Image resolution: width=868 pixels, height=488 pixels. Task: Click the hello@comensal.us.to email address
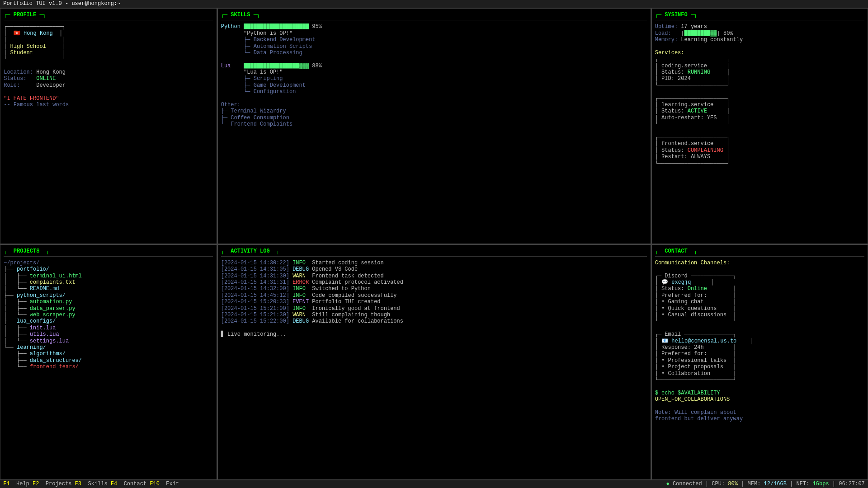coord(704,341)
